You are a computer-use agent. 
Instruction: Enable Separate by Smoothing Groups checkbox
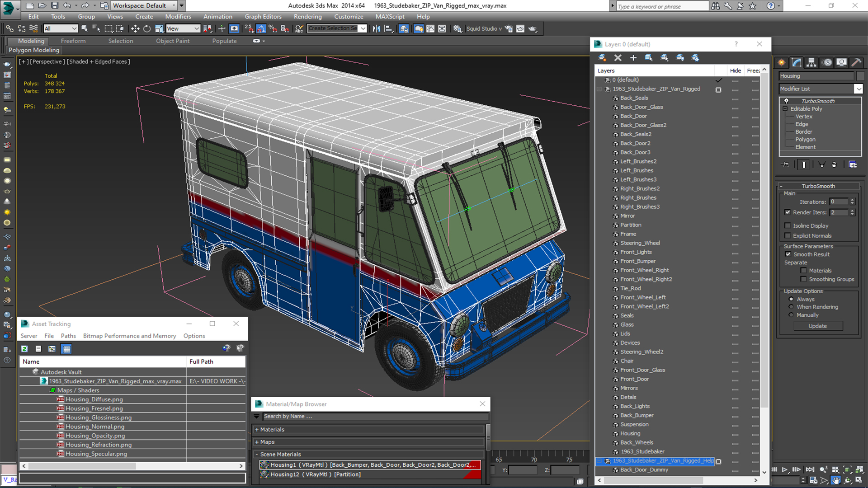coord(803,279)
